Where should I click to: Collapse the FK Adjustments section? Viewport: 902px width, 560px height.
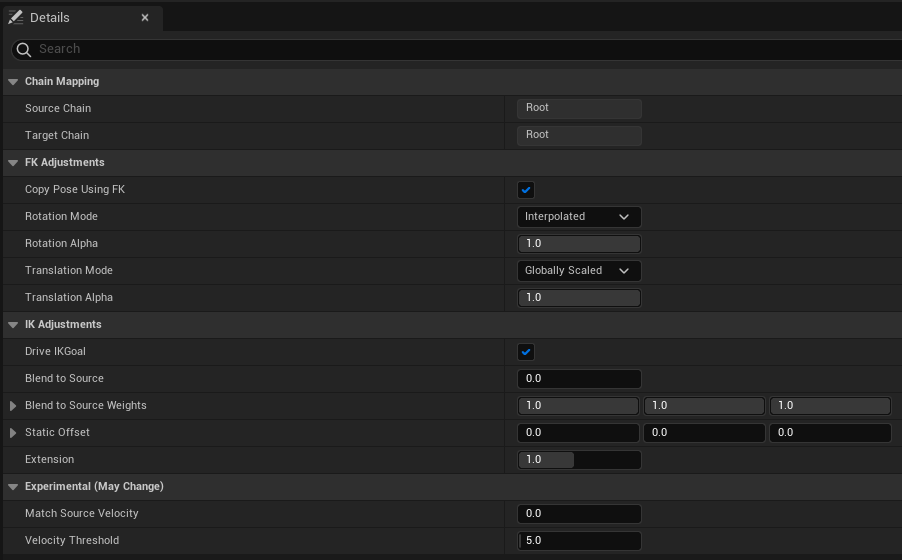click(13, 163)
